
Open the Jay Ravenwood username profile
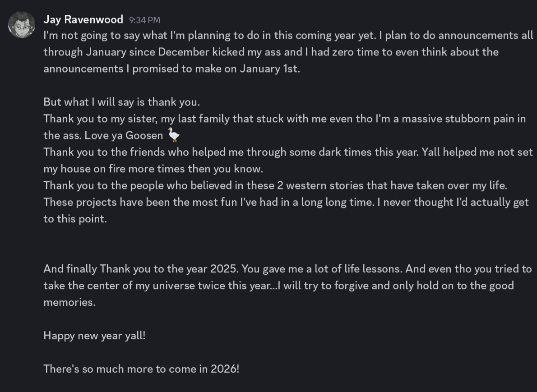83,19
